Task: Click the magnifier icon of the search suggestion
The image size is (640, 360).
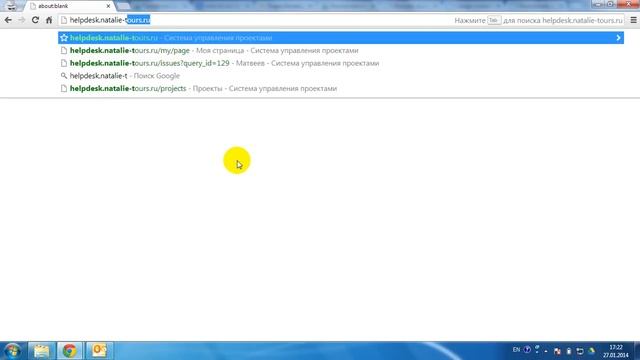Action: tap(64, 76)
